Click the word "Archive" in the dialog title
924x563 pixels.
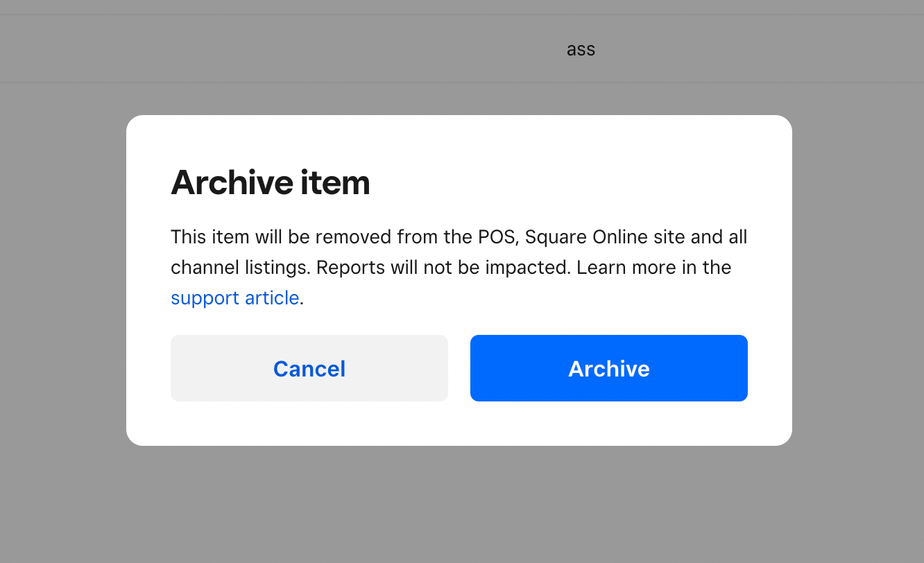(x=232, y=182)
